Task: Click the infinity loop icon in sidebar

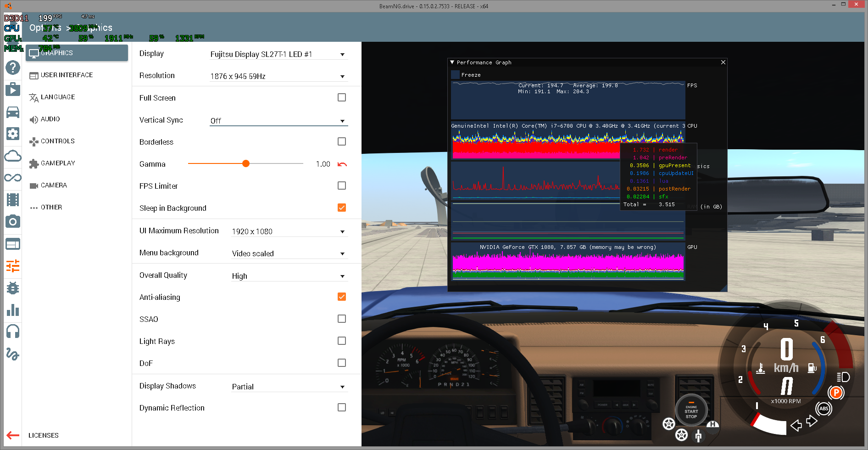Action: [13, 178]
